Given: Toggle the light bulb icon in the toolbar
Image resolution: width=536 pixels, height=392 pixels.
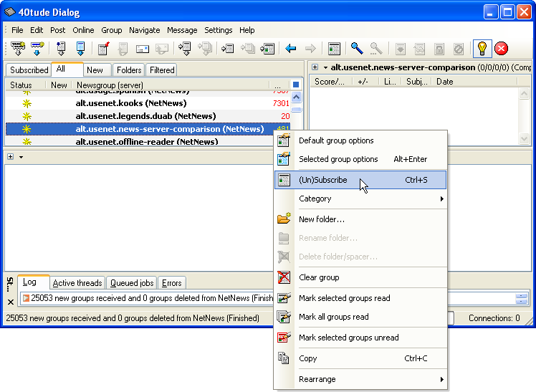Looking at the screenshot, I should (x=482, y=49).
